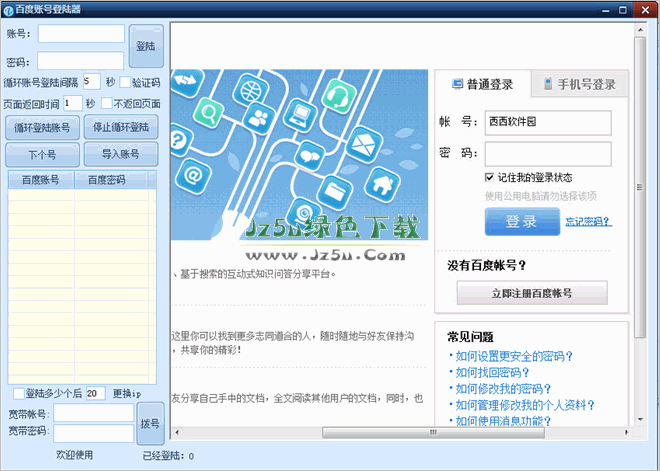660x471 pixels.
Task: Open the 忘记密码? link
Action: 588,221
